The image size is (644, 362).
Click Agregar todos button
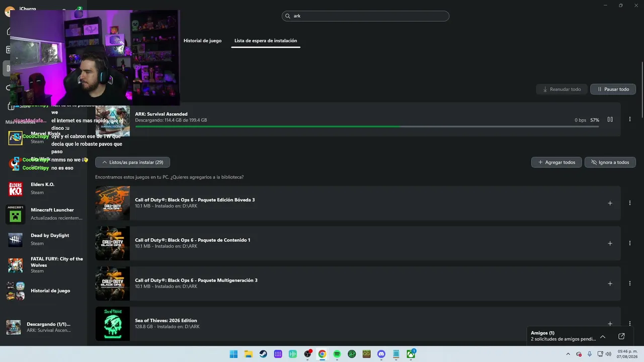point(556,162)
